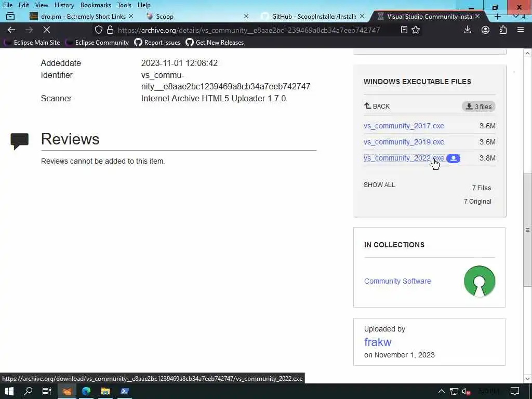Open the Tools menu
The image size is (532, 399).
coord(124,5)
